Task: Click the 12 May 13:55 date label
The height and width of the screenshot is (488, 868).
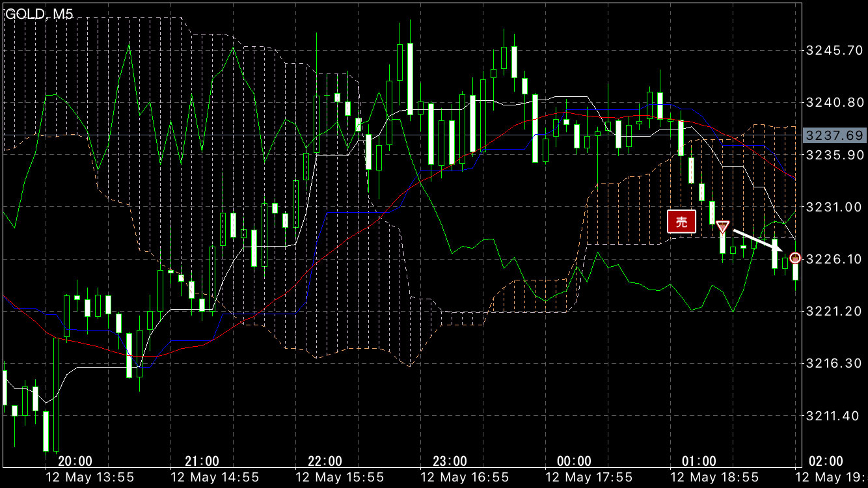Action: 90,477
